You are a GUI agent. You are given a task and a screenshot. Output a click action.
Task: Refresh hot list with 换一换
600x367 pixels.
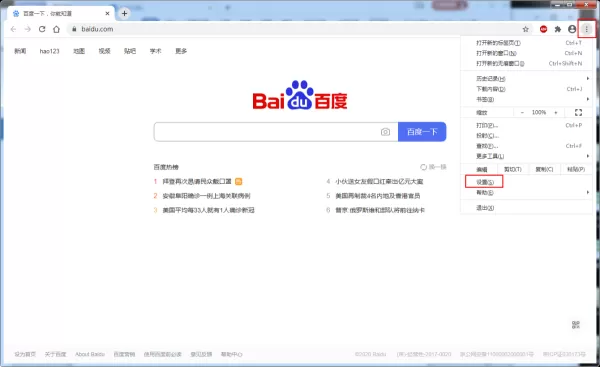pos(433,167)
